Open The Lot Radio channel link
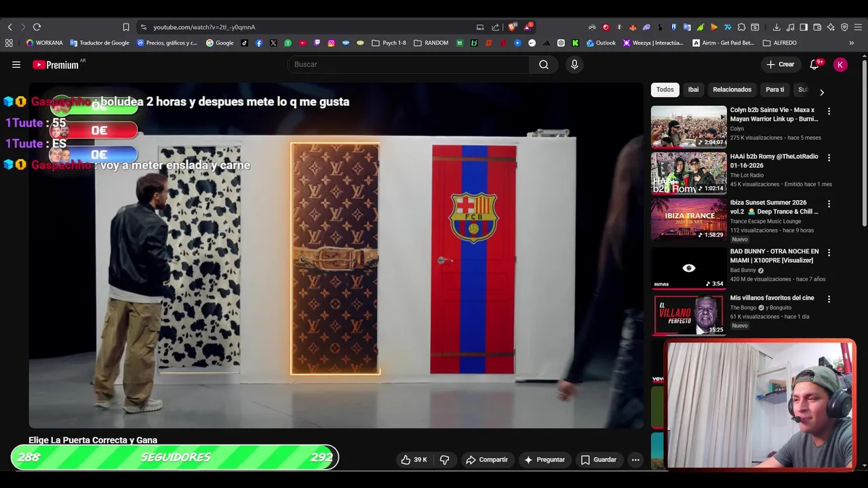 click(x=747, y=175)
